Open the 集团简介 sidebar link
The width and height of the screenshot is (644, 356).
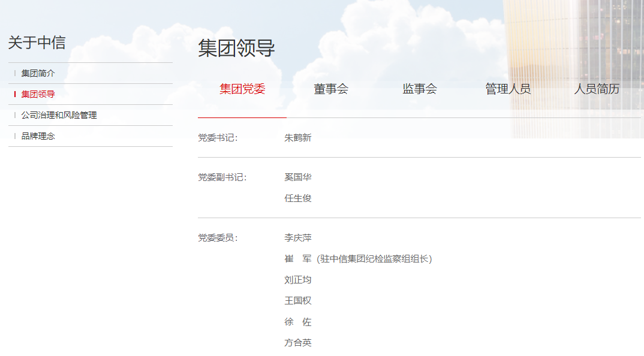pos(38,74)
